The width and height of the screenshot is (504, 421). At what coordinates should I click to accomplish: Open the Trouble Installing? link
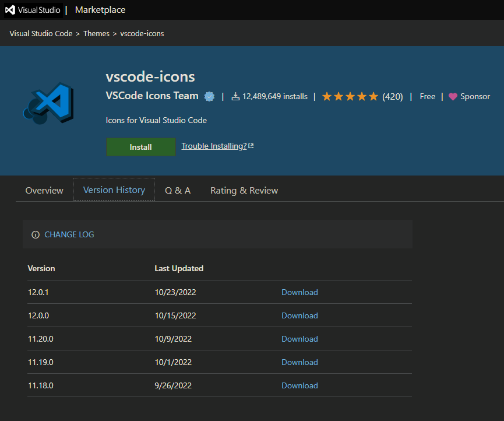point(213,146)
